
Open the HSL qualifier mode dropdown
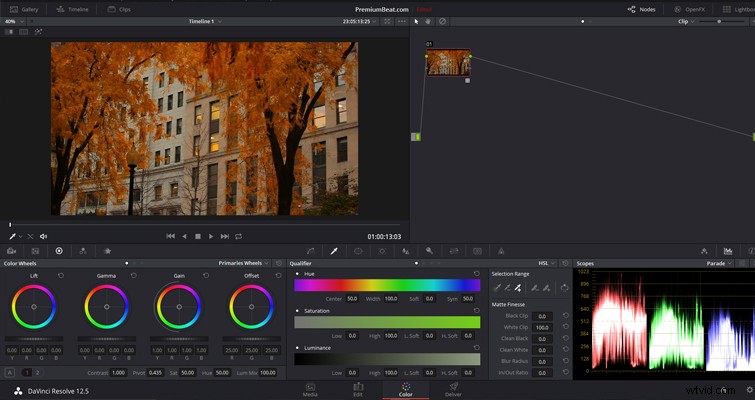pyautogui.click(x=547, y=263)
